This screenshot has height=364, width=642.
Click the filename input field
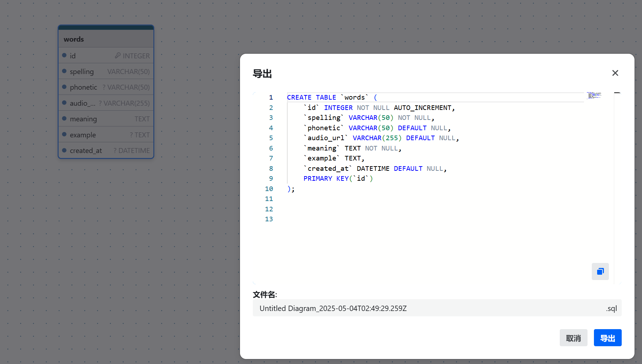coord(392,308)
